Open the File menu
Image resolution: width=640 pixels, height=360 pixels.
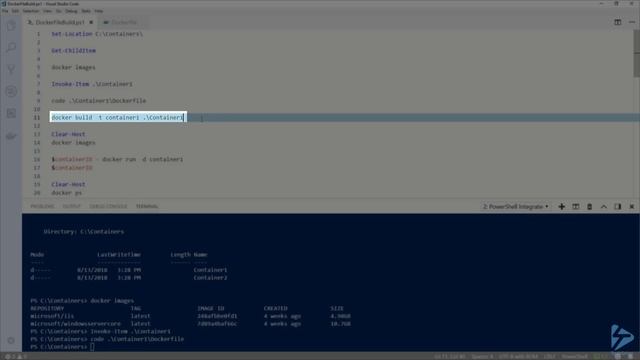5,11
